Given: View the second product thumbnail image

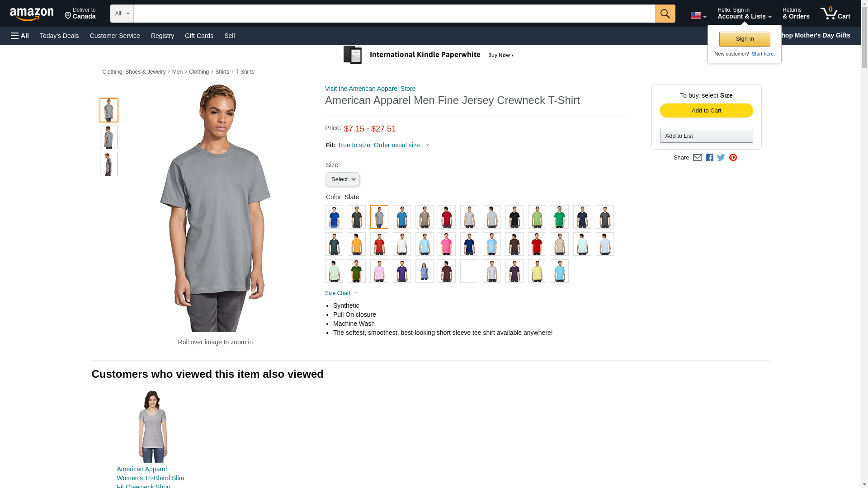Looking at the screenshot, I should coord(108,137).
